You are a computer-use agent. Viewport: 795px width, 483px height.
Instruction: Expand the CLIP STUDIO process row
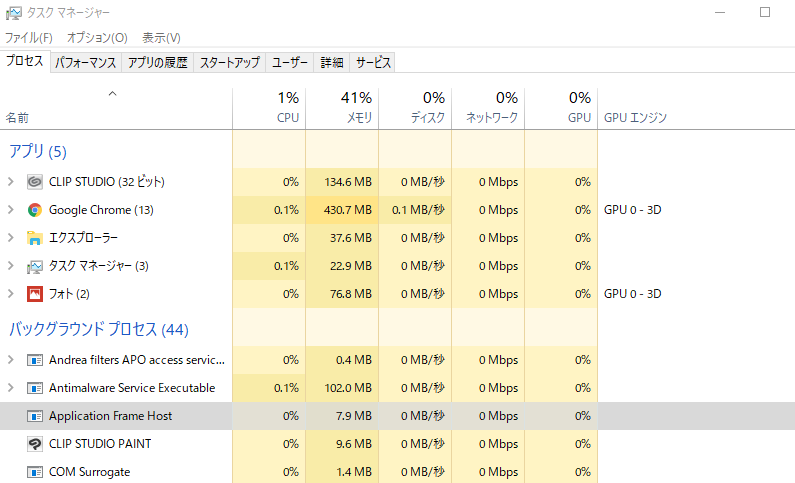(10, 182)
